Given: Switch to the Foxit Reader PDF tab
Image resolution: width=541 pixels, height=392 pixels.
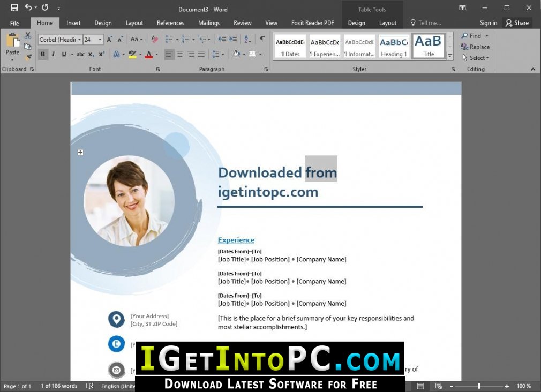Looking at the screenshot, I should point(313,23).
